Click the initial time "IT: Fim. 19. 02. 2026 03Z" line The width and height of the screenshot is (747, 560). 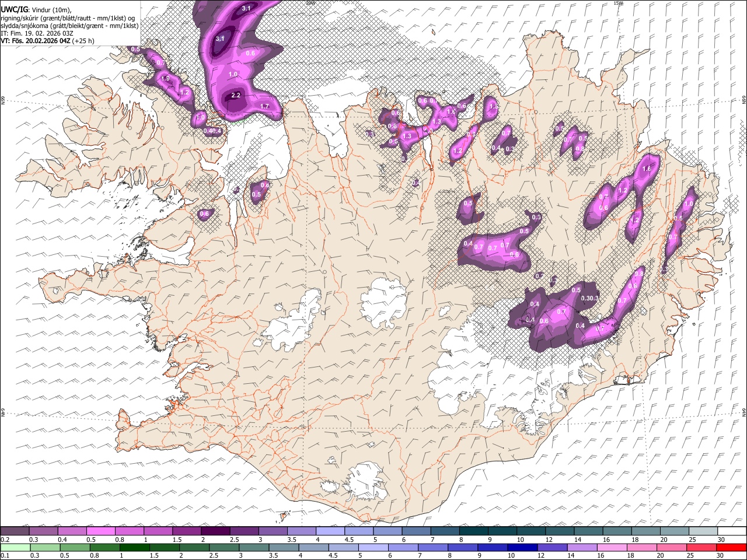(37, 33)
